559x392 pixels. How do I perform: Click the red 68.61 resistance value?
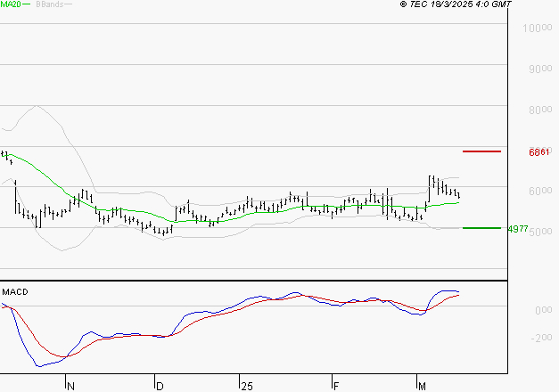[x=539, y=152]
